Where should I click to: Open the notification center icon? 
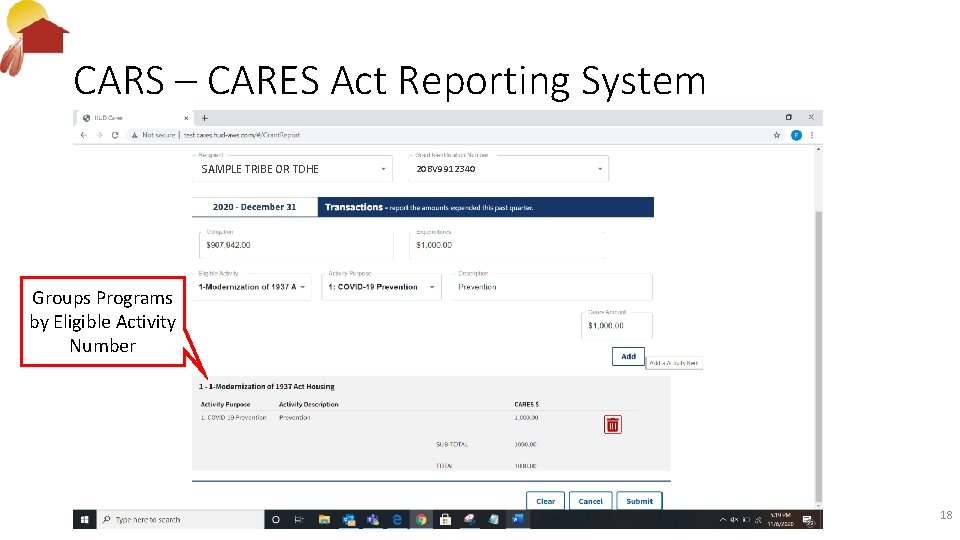point(808,520)
